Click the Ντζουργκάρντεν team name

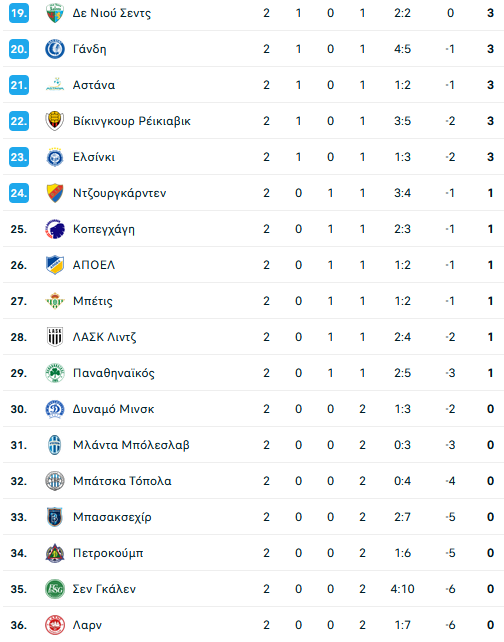(x=120, y=193)
